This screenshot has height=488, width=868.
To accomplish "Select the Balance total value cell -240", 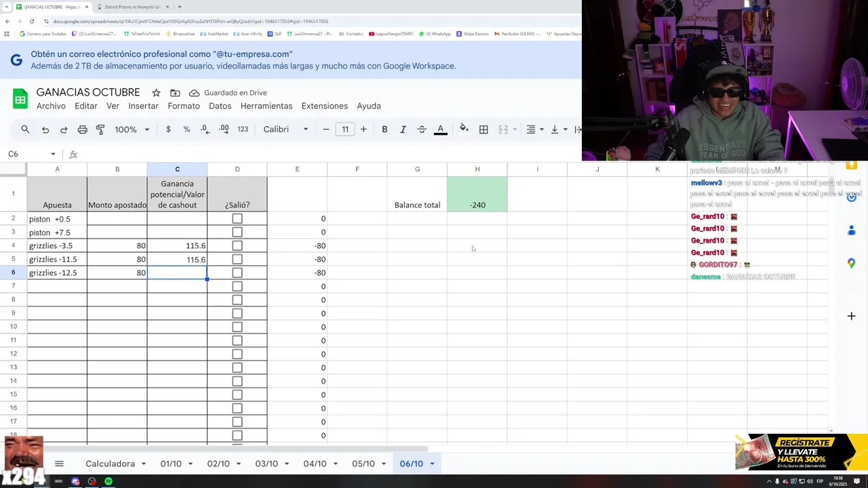I will (x=477, y=195).
